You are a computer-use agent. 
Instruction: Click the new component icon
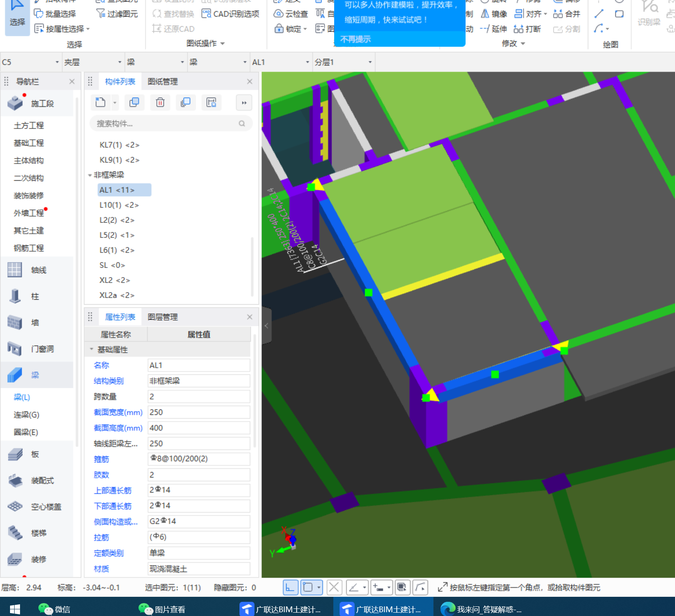(101, 102)
